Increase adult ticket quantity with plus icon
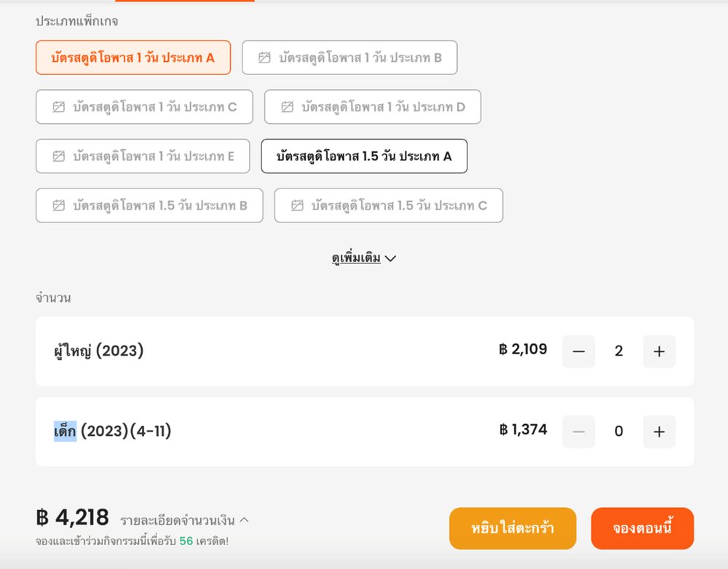728x569 pixels. coord(659,351)
